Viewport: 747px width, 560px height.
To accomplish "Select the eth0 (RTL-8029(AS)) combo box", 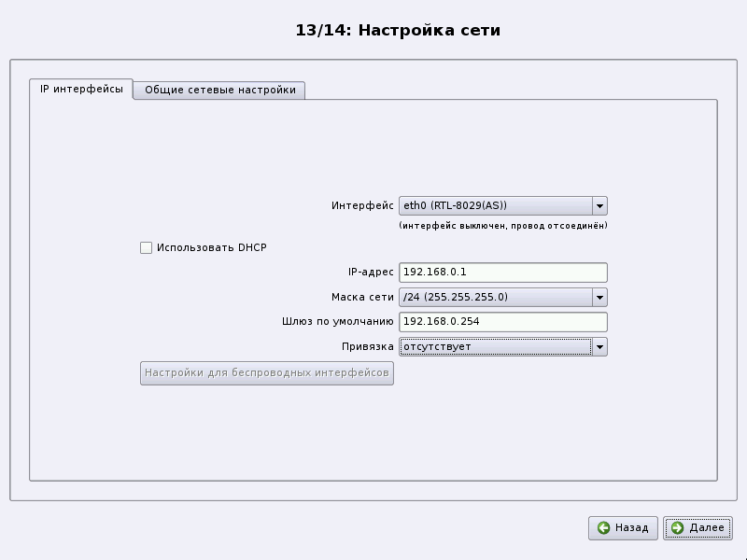I will click(495, 205).
